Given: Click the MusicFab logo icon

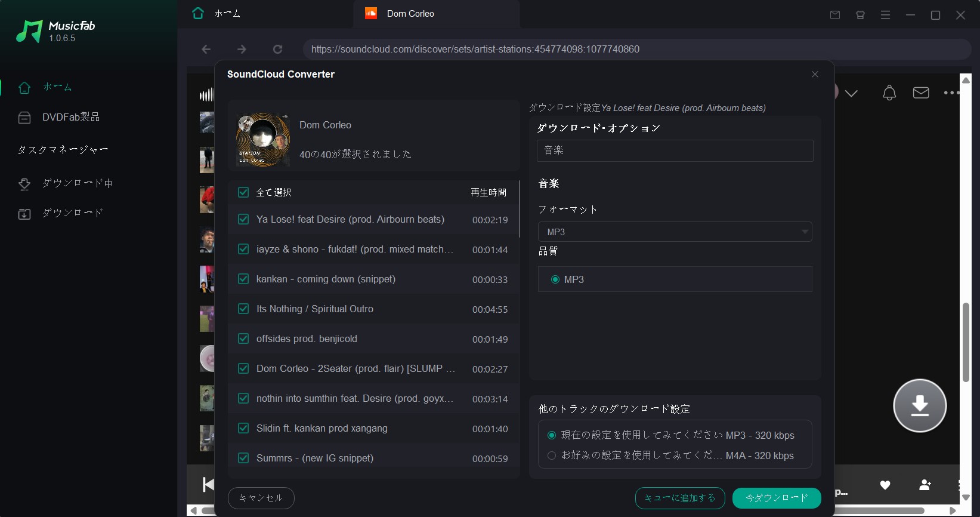Looking at the screenshot, I should point(29,31).
